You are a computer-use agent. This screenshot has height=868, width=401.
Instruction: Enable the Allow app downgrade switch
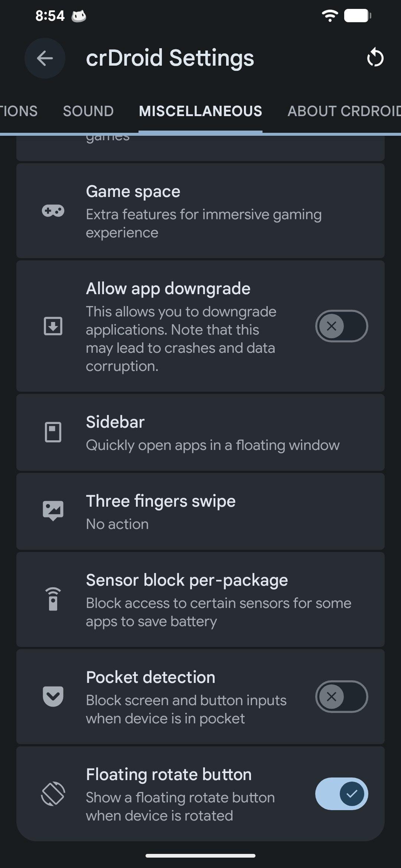point(342,326)
